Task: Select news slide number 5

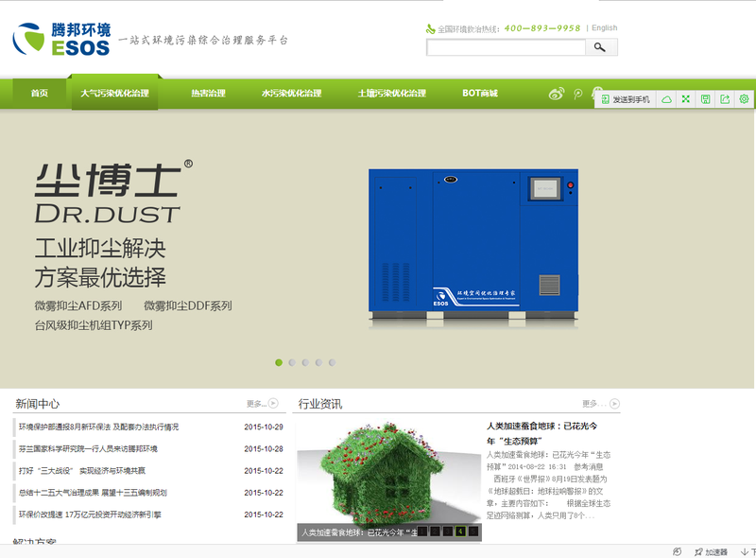Action: (x=473, y=532)
